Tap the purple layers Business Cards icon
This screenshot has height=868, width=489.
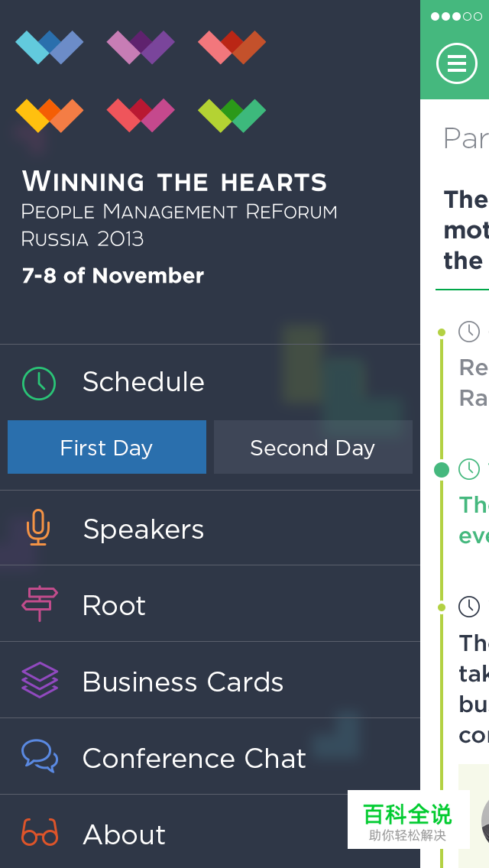tap(40, 680)
